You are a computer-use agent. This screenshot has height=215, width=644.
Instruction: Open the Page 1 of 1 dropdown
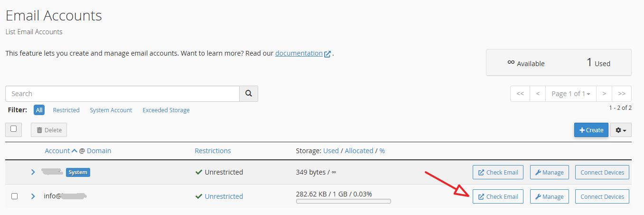click(571, 94)
